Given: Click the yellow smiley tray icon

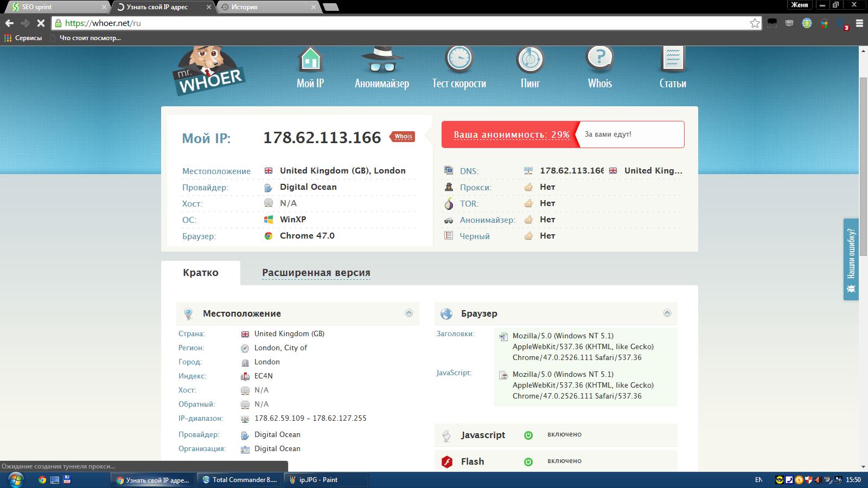Looking at the screenshot, I should [780, 480].
